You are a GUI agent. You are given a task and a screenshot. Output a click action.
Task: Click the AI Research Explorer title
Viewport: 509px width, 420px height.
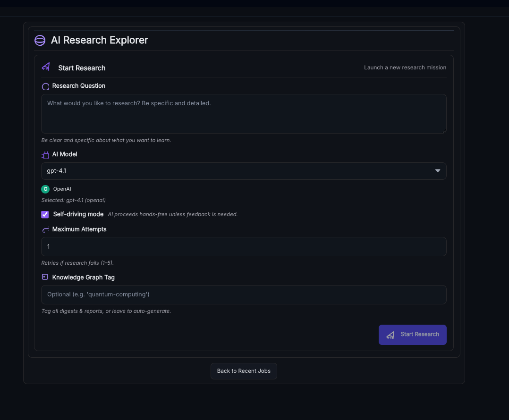point(100,41)
